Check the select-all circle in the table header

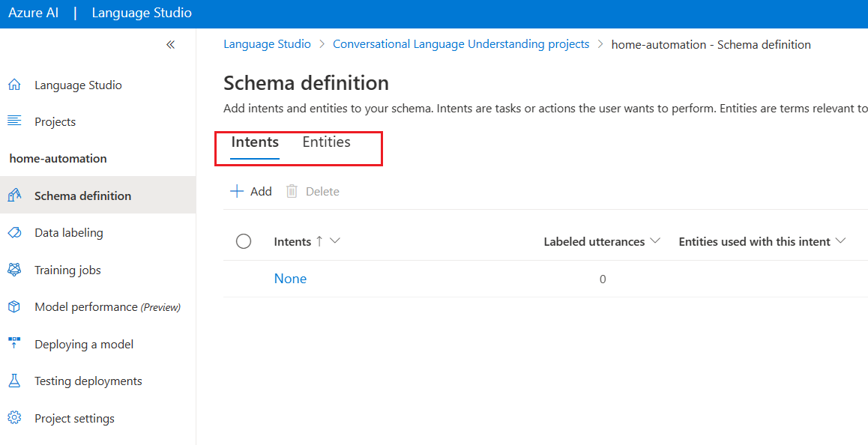point(244,240)
